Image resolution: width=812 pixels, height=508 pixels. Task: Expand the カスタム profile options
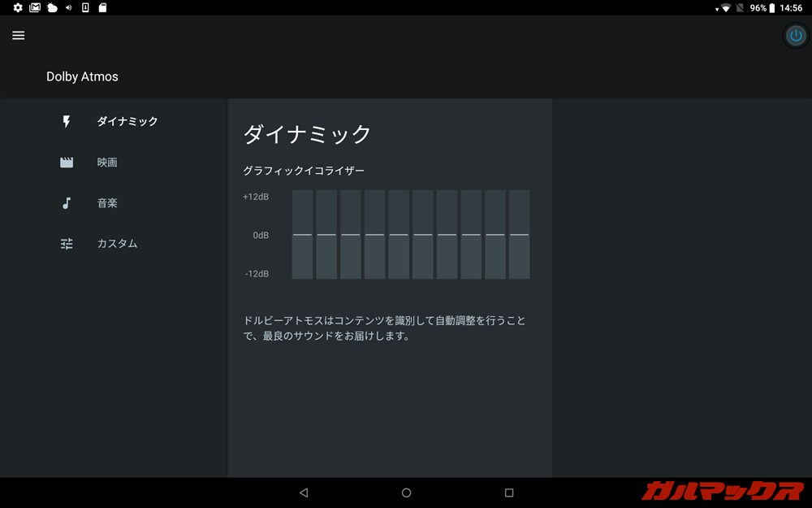pyautogui.click(x=116, y=243)
